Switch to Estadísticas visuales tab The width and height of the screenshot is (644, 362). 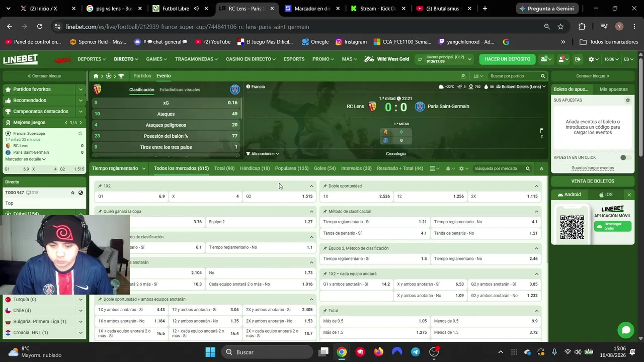click(x=180, y=89)
